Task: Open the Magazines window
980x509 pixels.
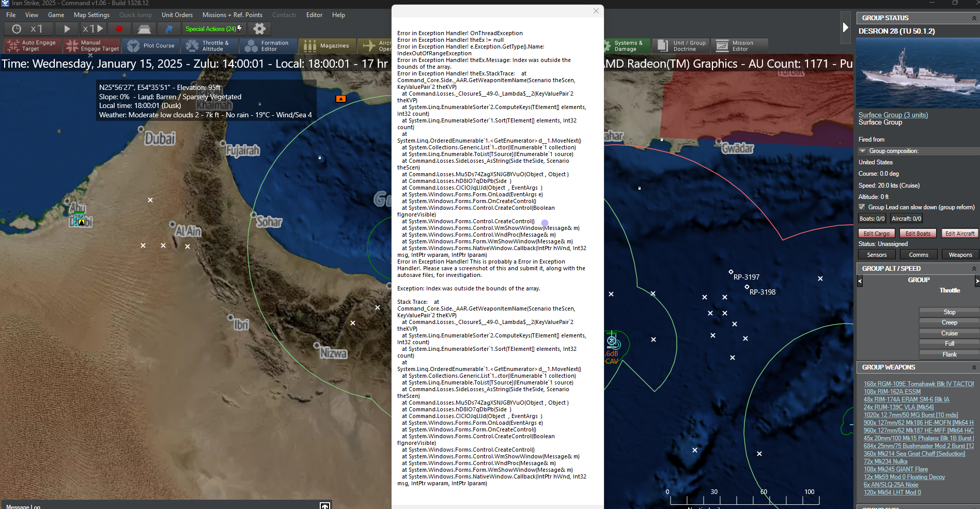Action: tap(326, 46)
